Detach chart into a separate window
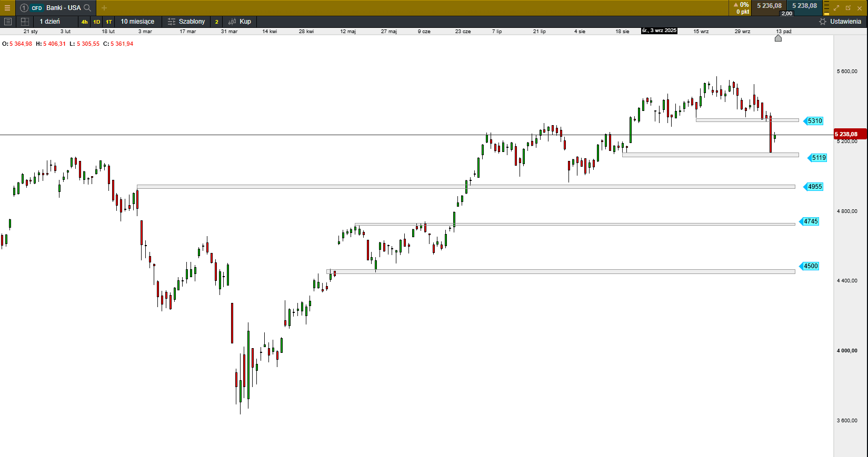Screen dimensions: 868x457 848,8
